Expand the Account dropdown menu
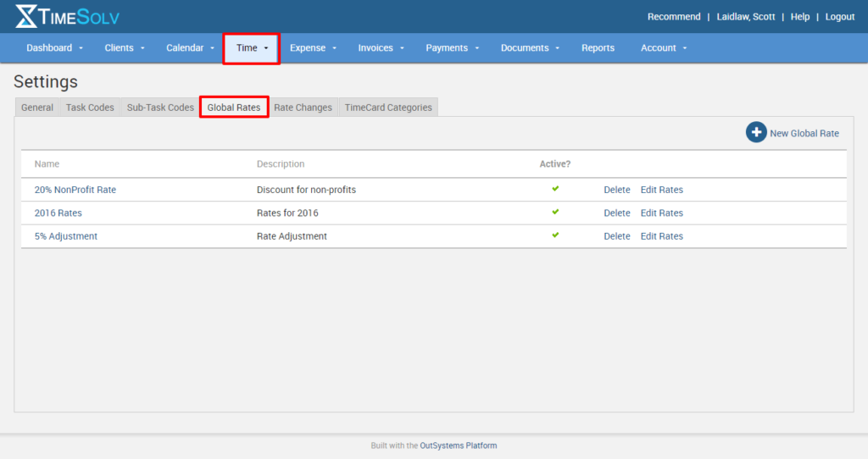Screen dimensions: 868x459 point(663,48)
